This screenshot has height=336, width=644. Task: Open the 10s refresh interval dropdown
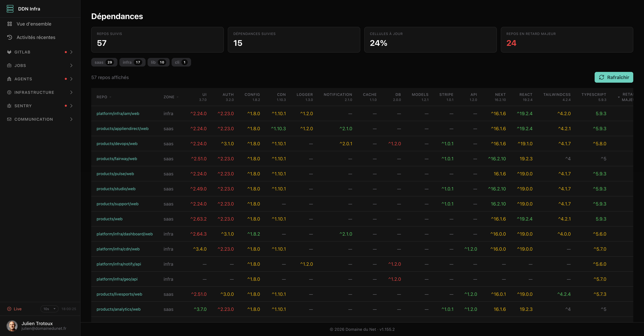pos(49,309)
